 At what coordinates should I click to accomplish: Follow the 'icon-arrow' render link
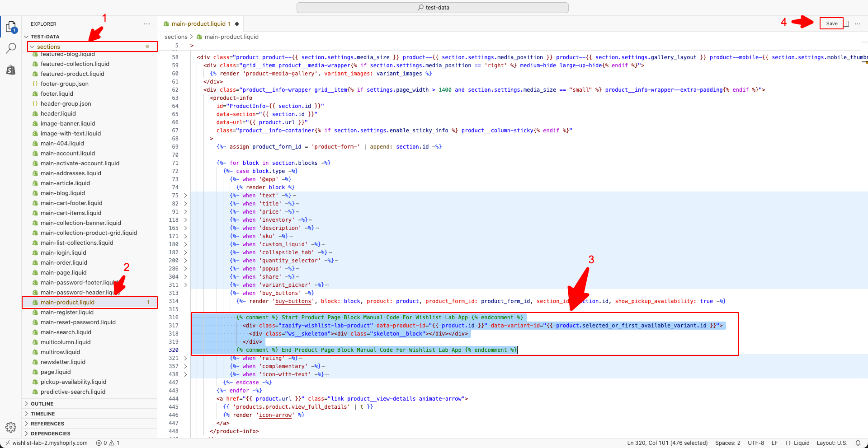point(275,415)
